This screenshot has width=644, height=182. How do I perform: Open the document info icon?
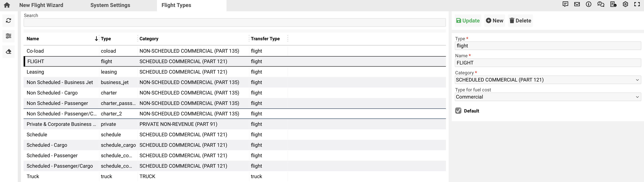(613, 4)
